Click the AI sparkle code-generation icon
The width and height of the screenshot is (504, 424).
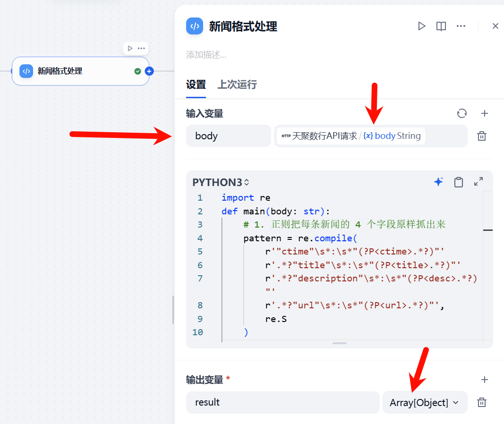pyautogui.click(x=439, y=181)
